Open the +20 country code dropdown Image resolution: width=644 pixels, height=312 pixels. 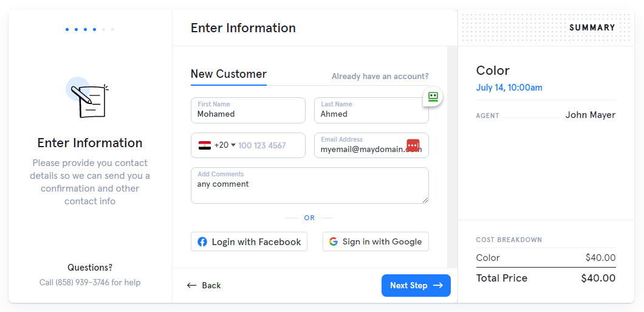pyautogui.click(x=225, y=145)
